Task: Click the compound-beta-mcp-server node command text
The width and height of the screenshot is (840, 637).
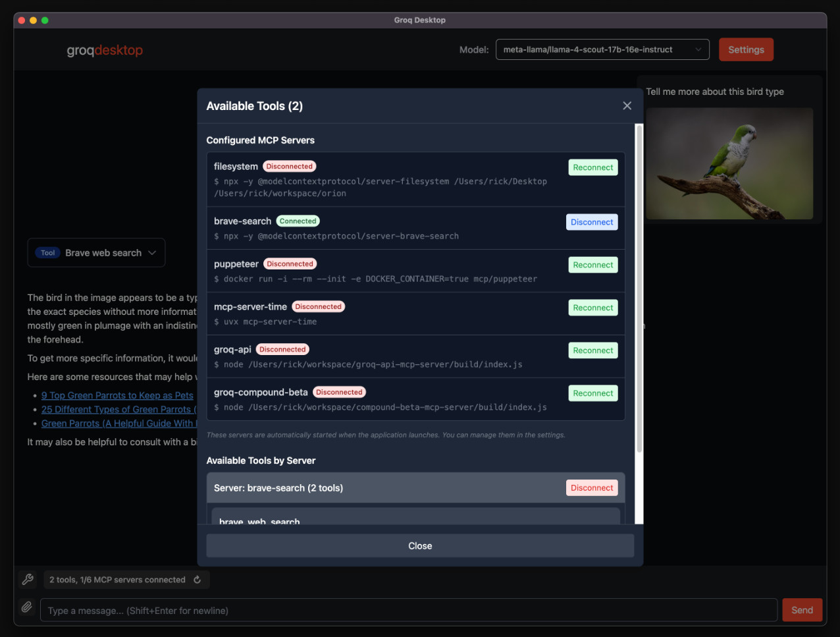Action: [x=381, y=407]
